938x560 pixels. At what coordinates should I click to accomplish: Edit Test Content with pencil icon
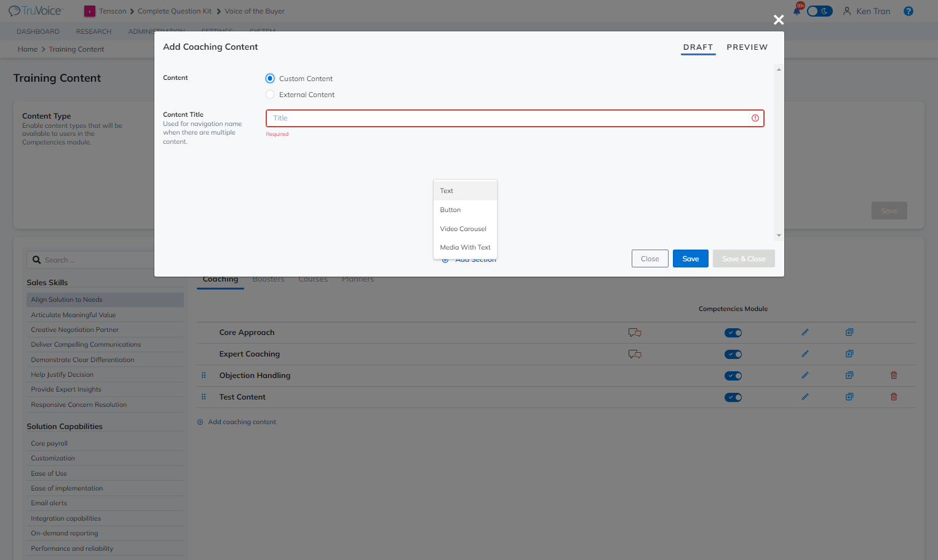coord(805,397)
